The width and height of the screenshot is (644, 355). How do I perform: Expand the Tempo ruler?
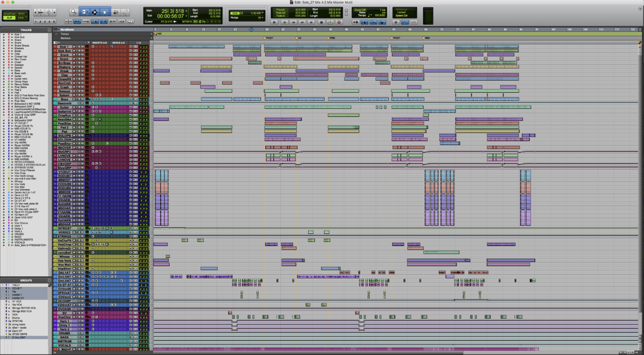click(x=55, y=34)
